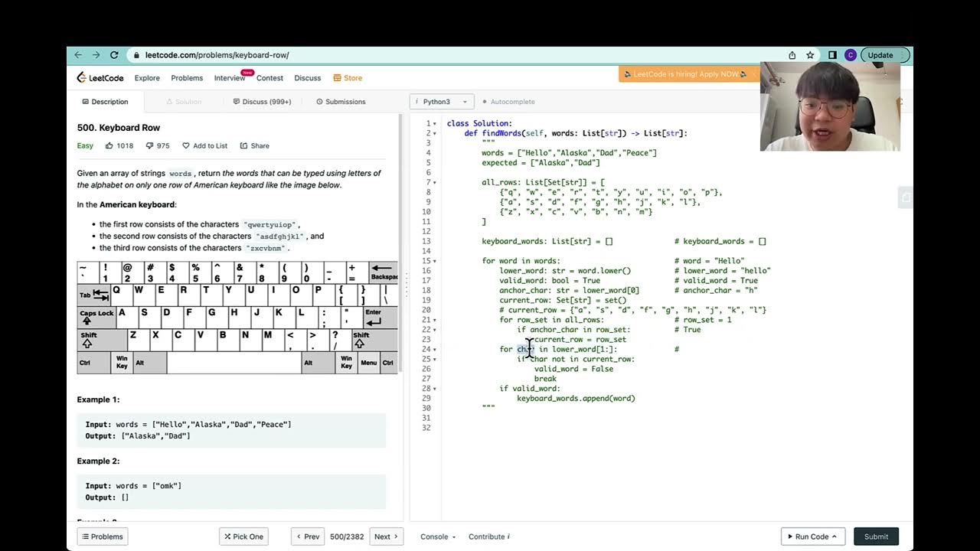Collapse the 'if anchor_char' fold arrow
The height and width of the screenshot is (551, 980).
click(x=436, y=330)
